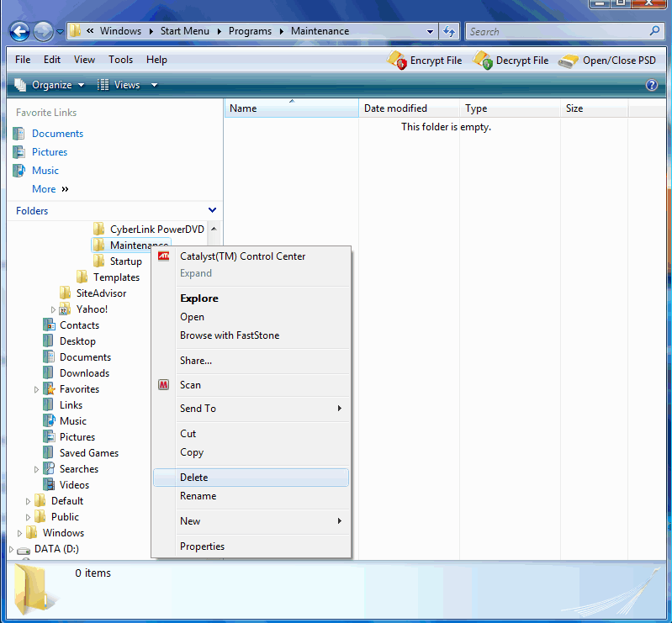
Task: Click the Videos folder icon
Action: (49, 484)
